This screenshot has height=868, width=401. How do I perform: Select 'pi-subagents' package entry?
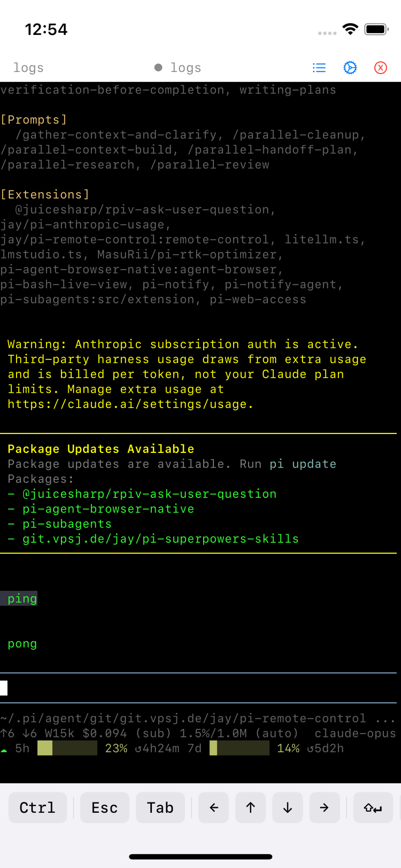pyautogui.click(x=67, y=524)
